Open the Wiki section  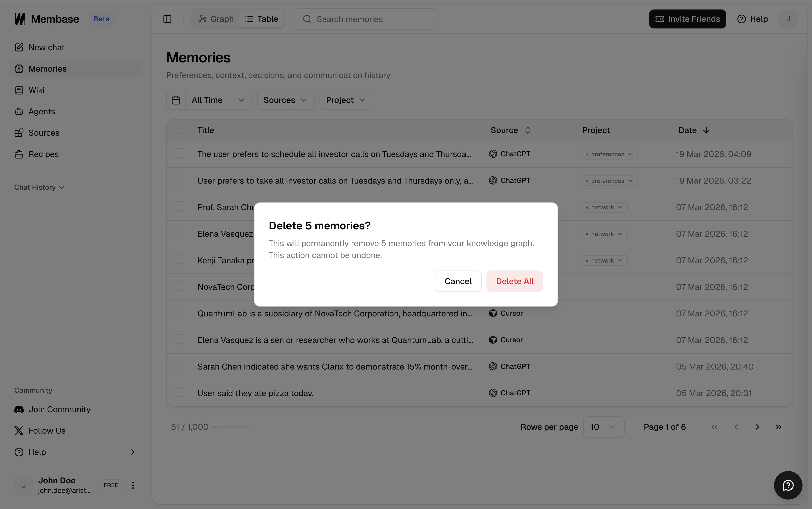36,90
